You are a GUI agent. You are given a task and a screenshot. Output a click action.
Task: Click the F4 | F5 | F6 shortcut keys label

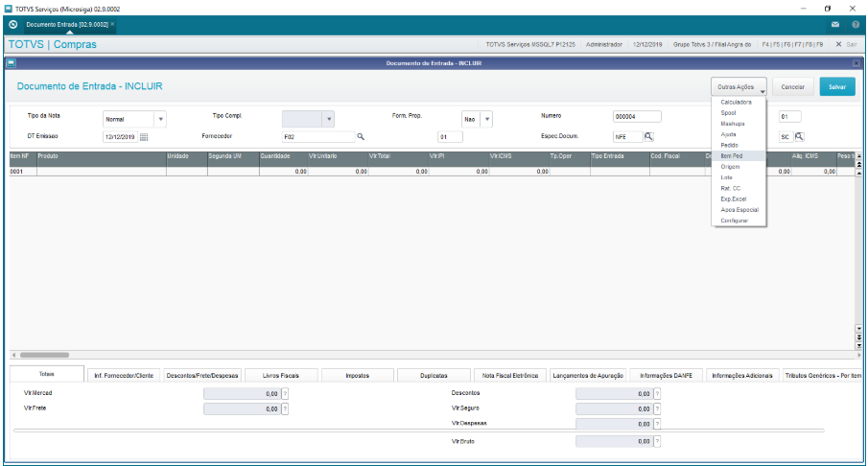coord(792,44)
